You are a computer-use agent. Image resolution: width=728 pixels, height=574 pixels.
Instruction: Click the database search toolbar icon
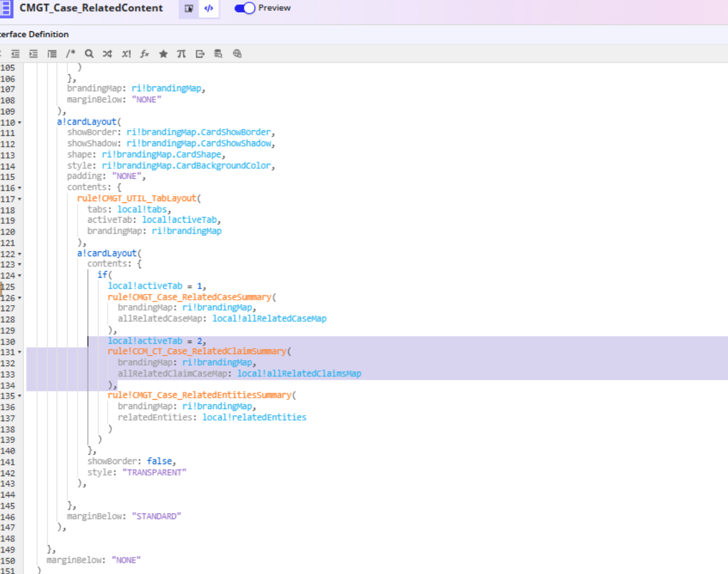pos(218,54)
